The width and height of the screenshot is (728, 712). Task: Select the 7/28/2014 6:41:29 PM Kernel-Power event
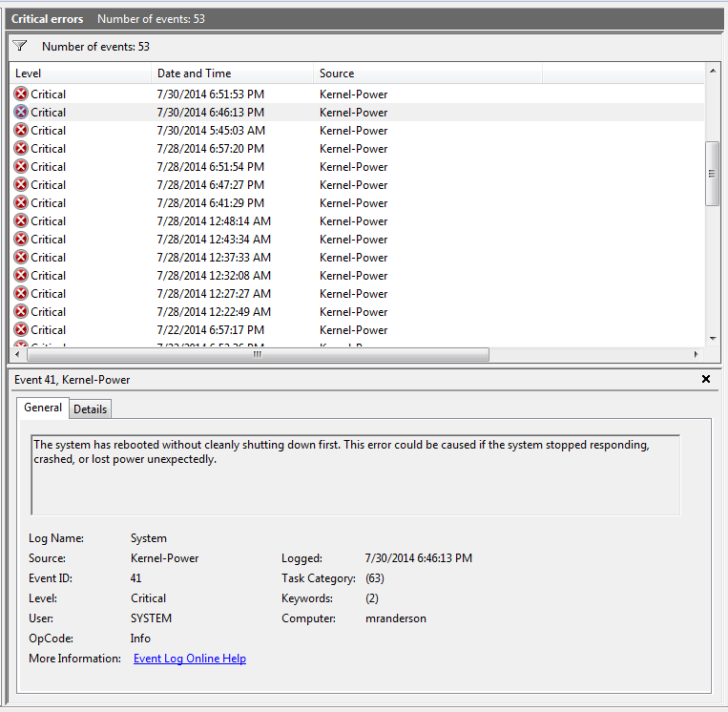tap(357, 203)
